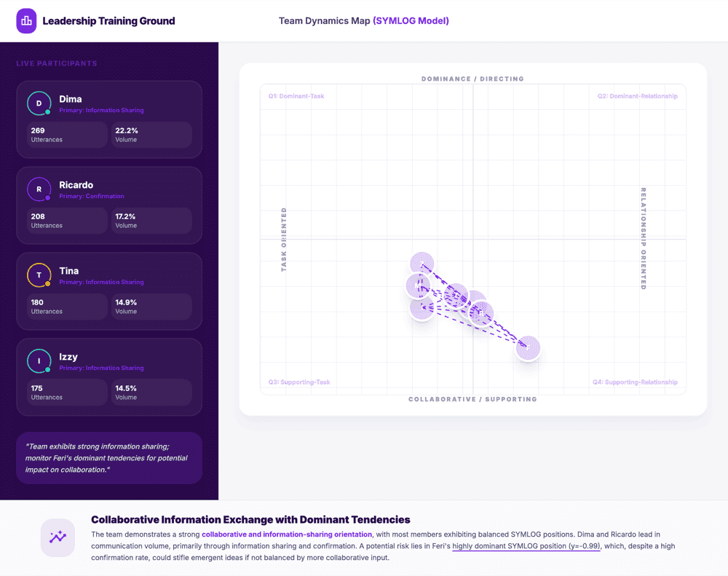
Task: Click the TASK ORIENTED axis label
Action: (284, 240)
